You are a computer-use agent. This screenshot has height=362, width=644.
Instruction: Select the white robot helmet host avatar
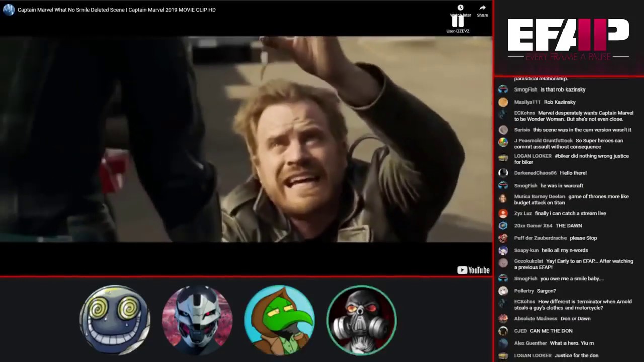tap(197, 320)
